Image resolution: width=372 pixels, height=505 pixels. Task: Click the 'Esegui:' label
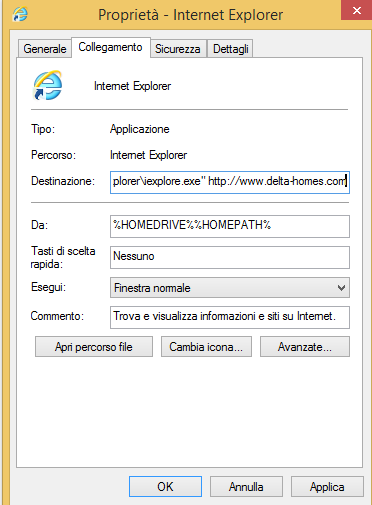48,287
